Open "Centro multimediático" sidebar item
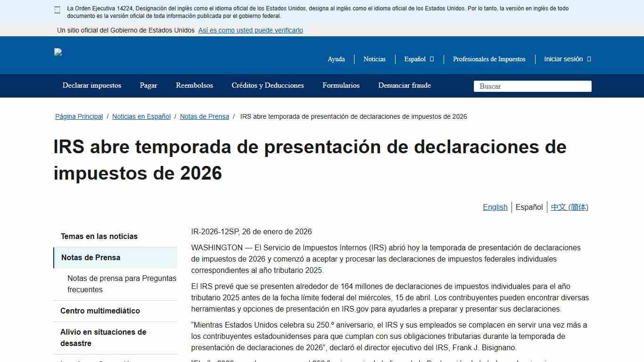This screenshot has width=644, height=362. pos(100,311)
